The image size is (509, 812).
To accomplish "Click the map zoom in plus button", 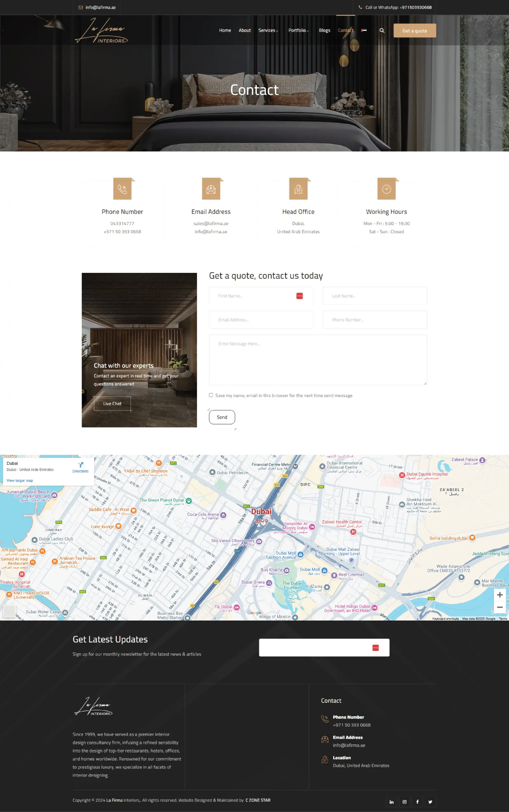I will tap(499, 595).
